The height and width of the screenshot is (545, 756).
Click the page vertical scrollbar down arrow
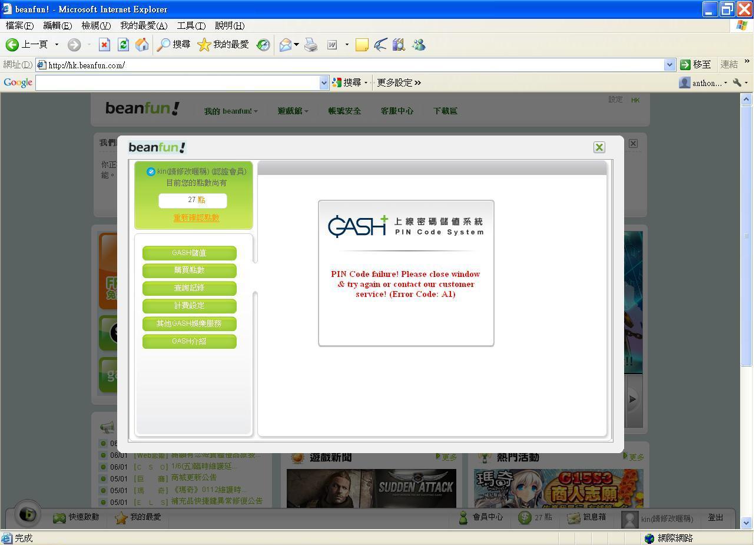click(x=747, y=523)
